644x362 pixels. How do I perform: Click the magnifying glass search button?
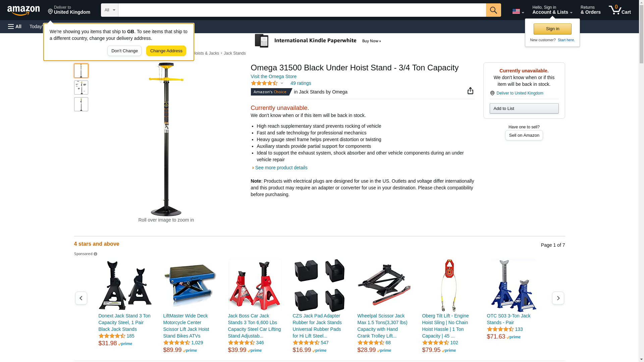pos(493,10)
